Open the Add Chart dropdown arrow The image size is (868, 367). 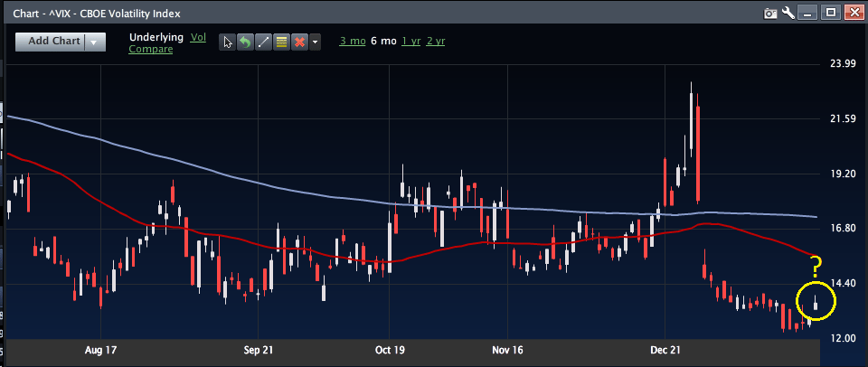point(94,42)
